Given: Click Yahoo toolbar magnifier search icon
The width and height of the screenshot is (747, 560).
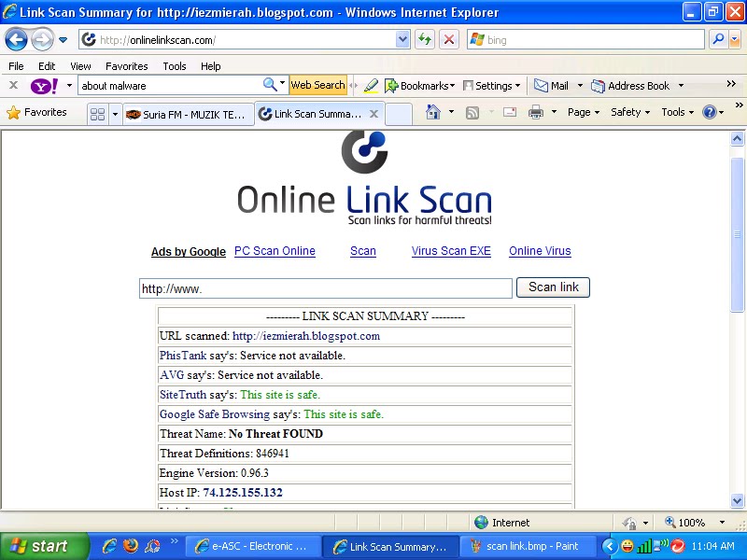Looking at the screenshot, I should point(270,85).
